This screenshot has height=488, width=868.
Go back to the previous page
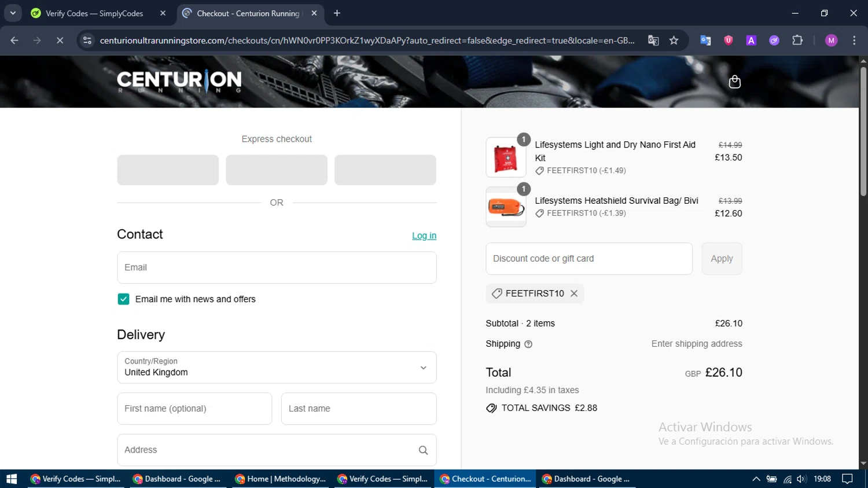[14, 40]
